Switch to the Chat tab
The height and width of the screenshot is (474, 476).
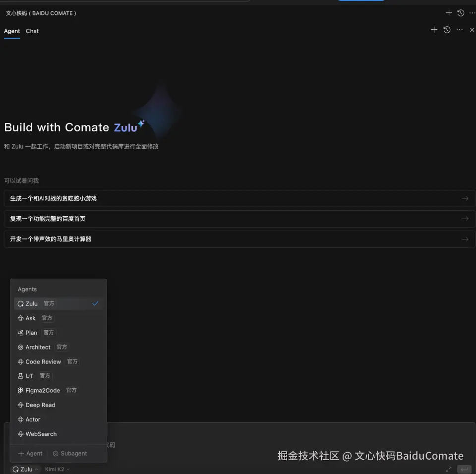tap(32, 31)
